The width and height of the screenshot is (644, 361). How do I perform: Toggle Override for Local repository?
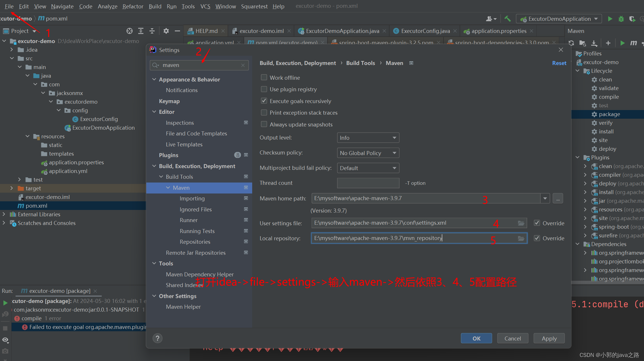pos(537,238)
